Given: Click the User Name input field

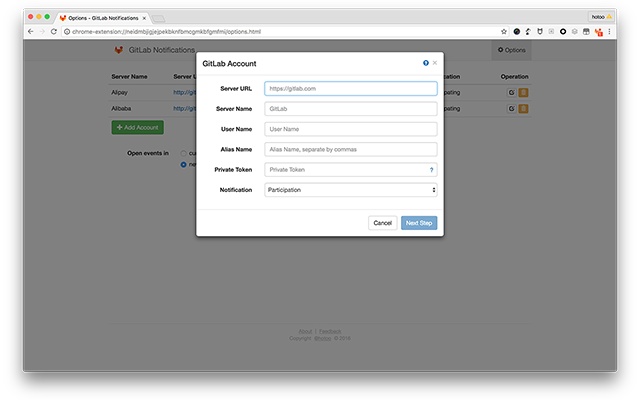Looking at the screenshot, I should click(351, 129).
